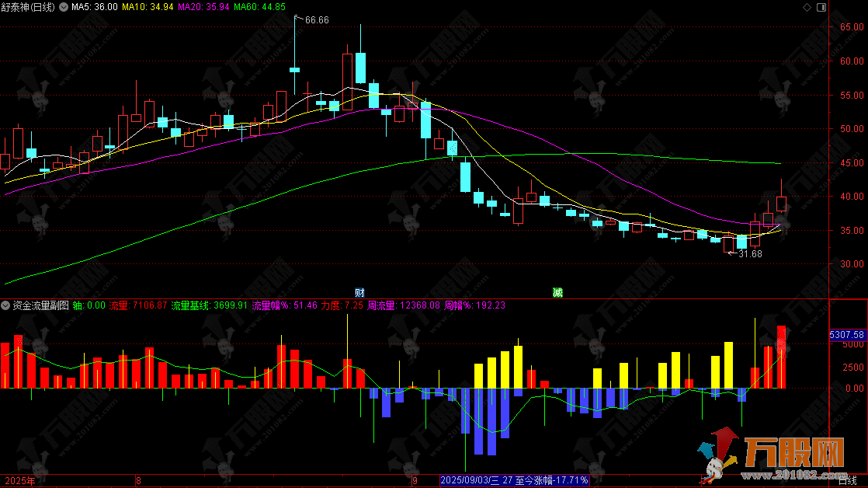Click the MA20: 35.94 indicator label
Screen dimensions: 868x488
click(203, 7)
